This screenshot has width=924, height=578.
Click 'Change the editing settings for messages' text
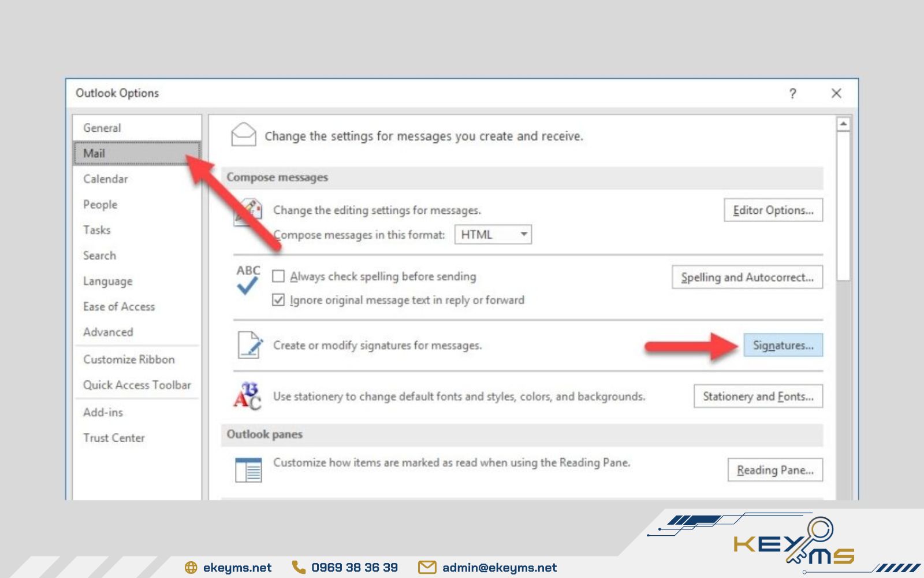point(377,210)
